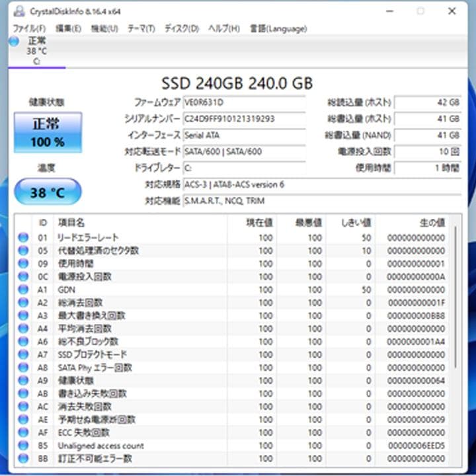This screenshot has height=476, width=476.
Task: Open the ディスク(D) menu
Action: (182, 28)
